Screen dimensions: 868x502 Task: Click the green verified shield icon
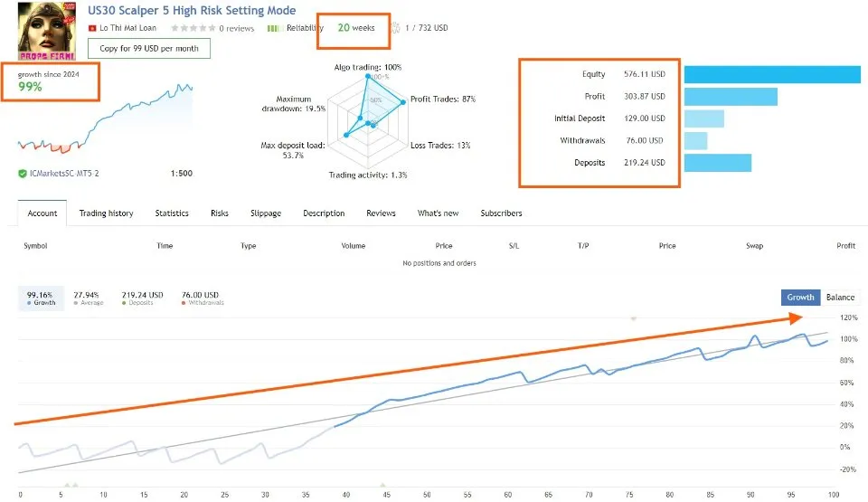tap(22, 173)
